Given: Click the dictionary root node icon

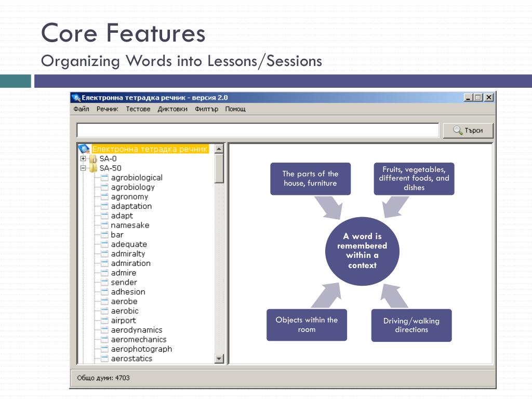Looking at the screenshot, I should click(x=84, y=149).
